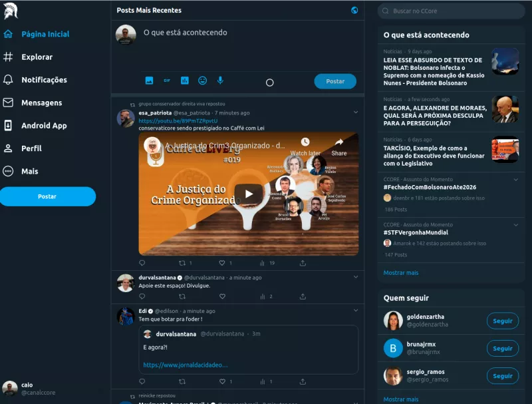532x404 pixels.
Task: View stats of Edi's post
Action: coord(262,381)
